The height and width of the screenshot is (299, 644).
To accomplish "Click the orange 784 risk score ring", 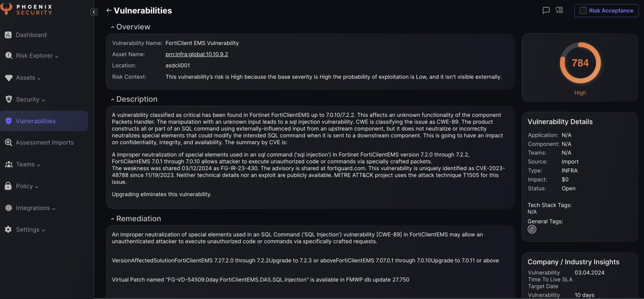I will point(580,63).
